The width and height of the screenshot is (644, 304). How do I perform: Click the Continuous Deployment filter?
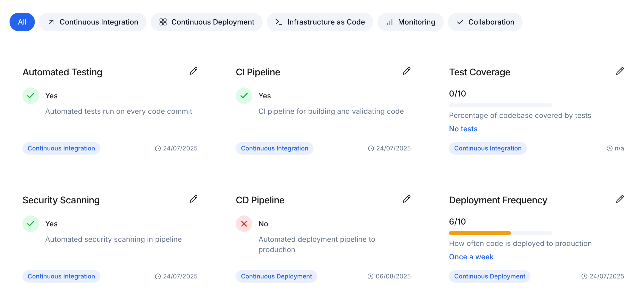[x=206, y=22]
